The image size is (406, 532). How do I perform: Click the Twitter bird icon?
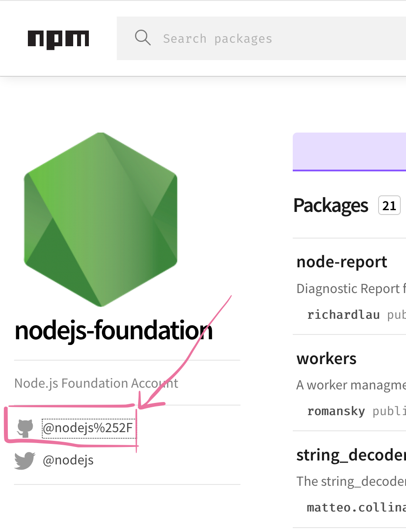[x=25, y=460]
